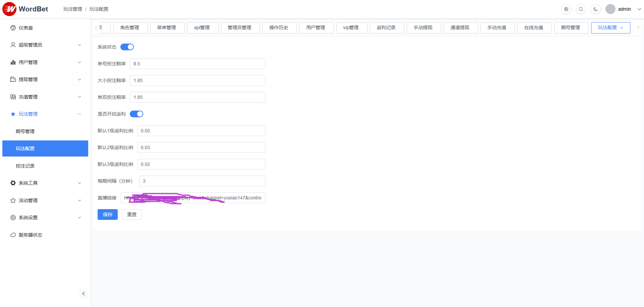This screenshot has width=644, height=307.
Task: Open the settings gear icon in header
Action: click(566, 9)
